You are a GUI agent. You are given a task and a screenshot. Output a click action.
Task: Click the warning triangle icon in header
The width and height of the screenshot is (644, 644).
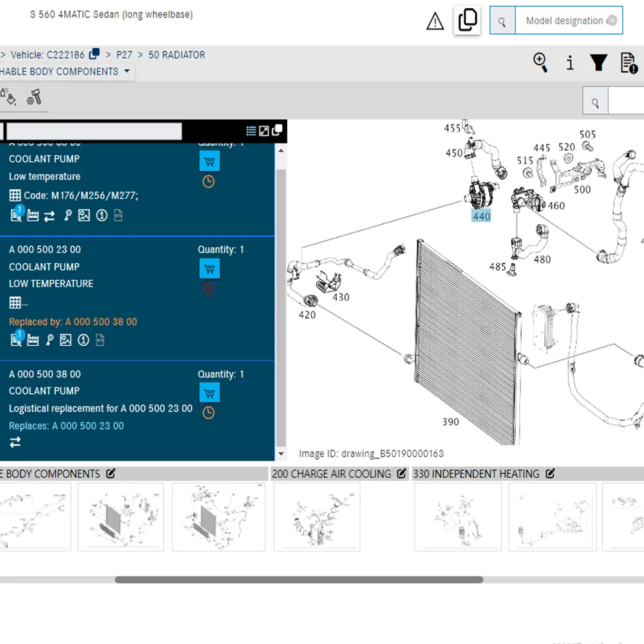coord(435,21)
